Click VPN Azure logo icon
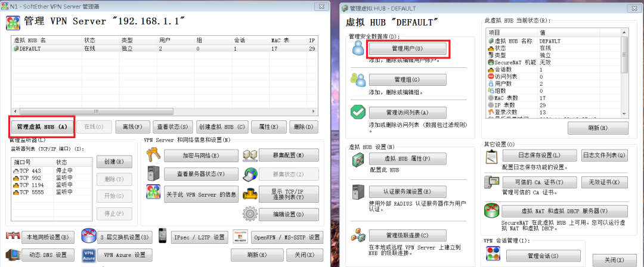The width and height of the screenshot is (644, 267). tap(89, 255)
